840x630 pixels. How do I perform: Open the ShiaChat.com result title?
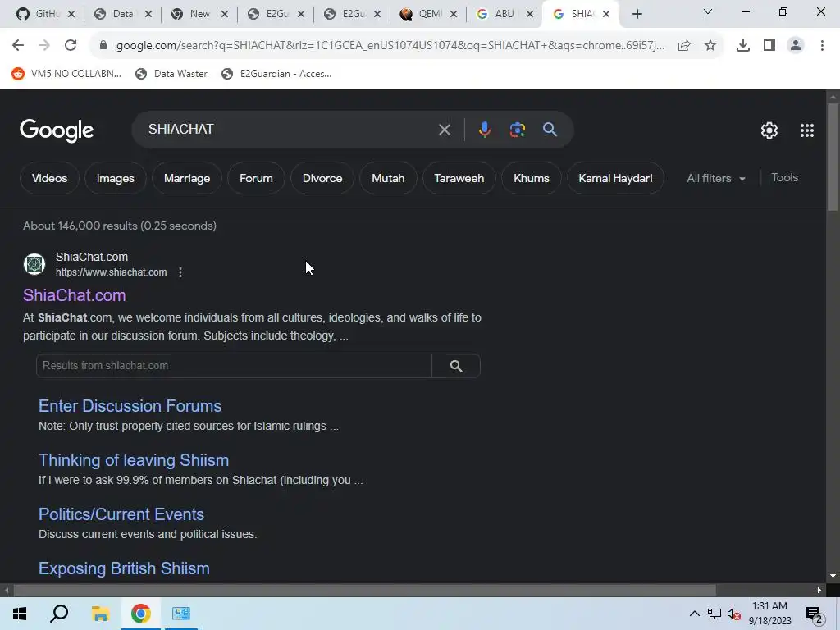[x=75, y=295]
